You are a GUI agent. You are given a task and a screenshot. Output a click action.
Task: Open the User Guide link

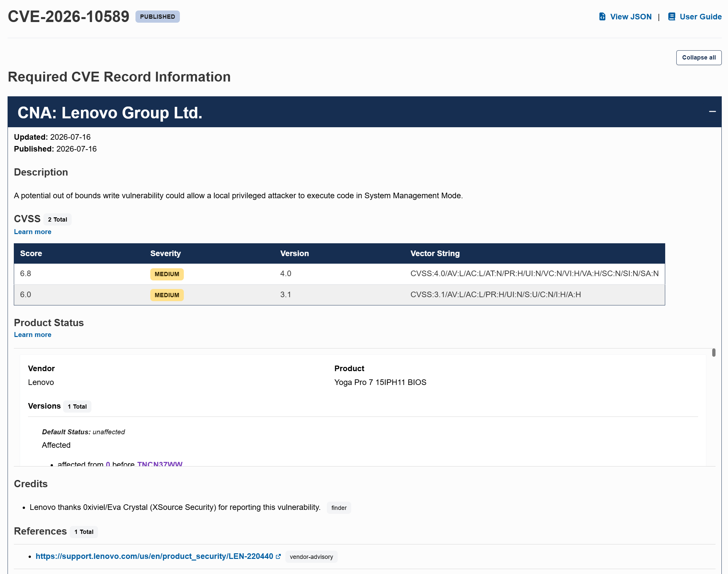tap(700, 16)
